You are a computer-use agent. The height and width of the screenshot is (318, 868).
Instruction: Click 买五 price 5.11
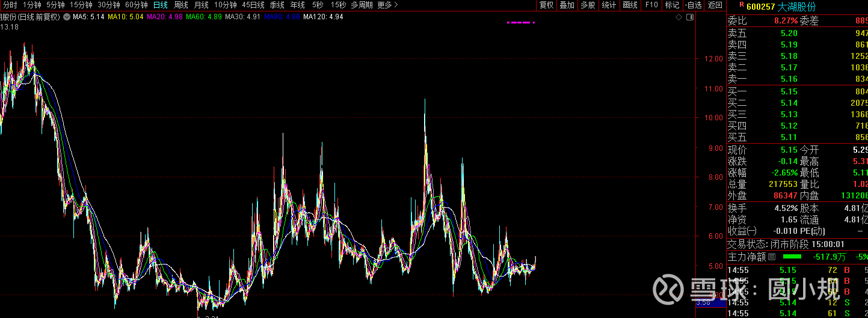coord(789,137)
